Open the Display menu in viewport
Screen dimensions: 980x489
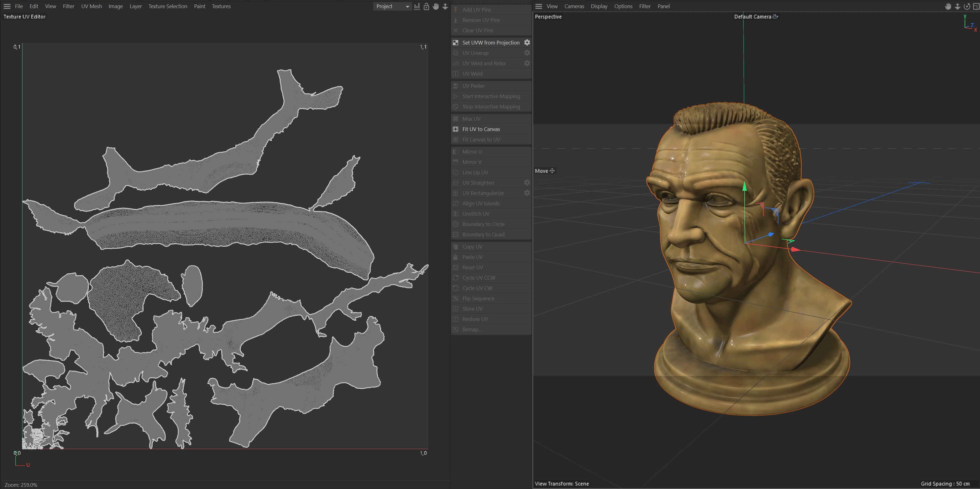pyautogui.click(x=599, y=7)
